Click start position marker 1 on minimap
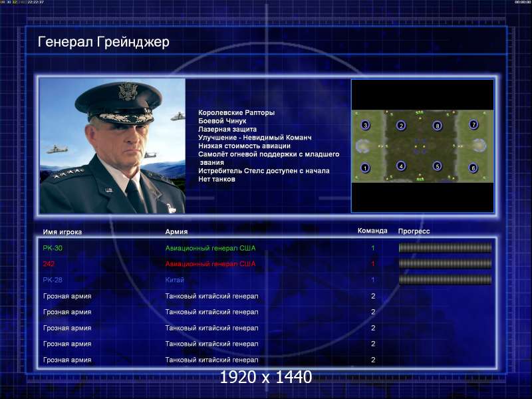The image size is (532, 399). pyautogui.click(x=365, y=168)
